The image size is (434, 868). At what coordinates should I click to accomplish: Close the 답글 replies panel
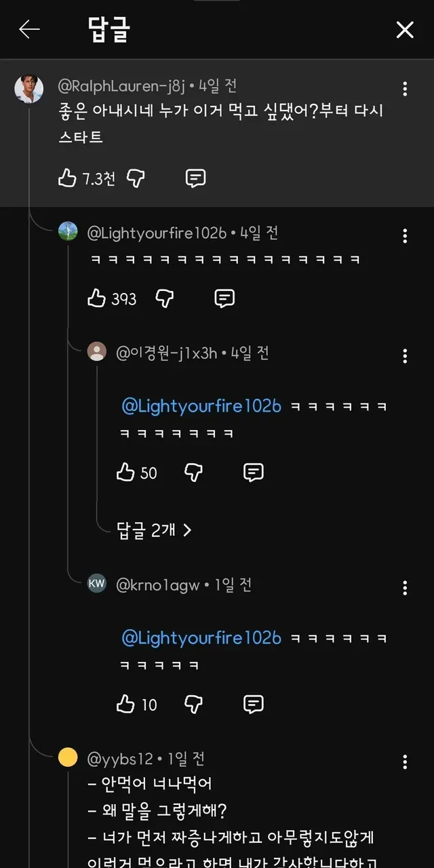click(405, 30)
